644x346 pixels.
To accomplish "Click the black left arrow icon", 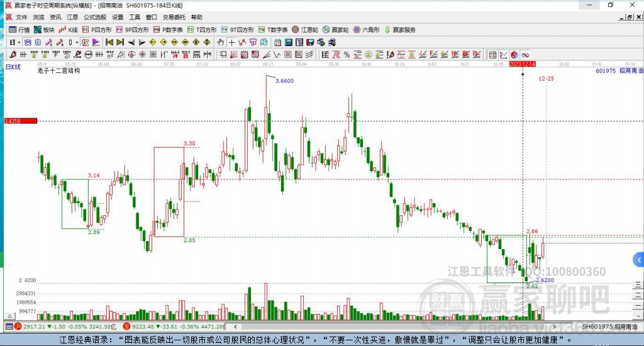I will point(131,42).
